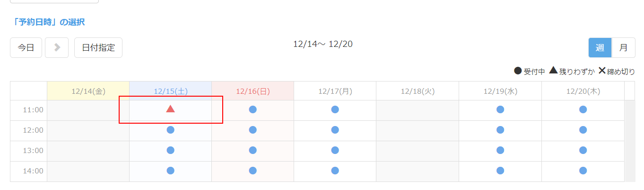Image resolution: width=644 pixels, height=190 pixels.
Task: Choose the 12/19 Wednesday 13:00 slot circle
Action: coord(500,150)
